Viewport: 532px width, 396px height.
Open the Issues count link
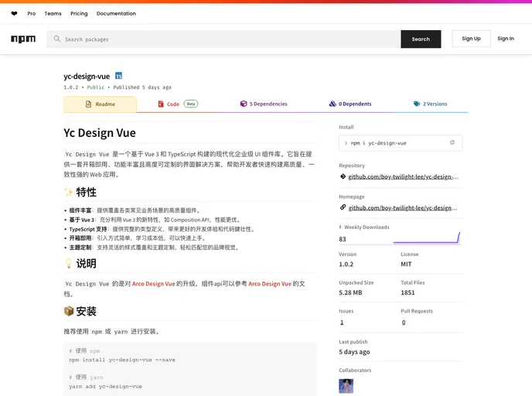click(342, 323)
